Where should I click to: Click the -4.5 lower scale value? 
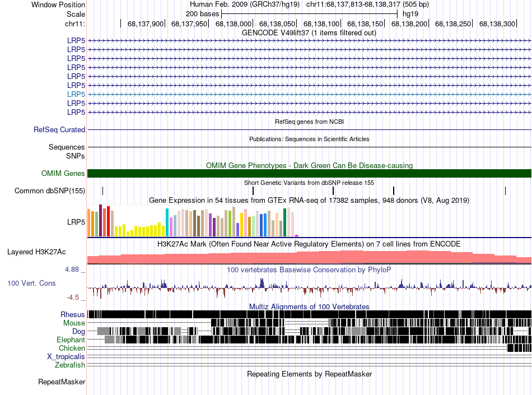pos(73,298)
